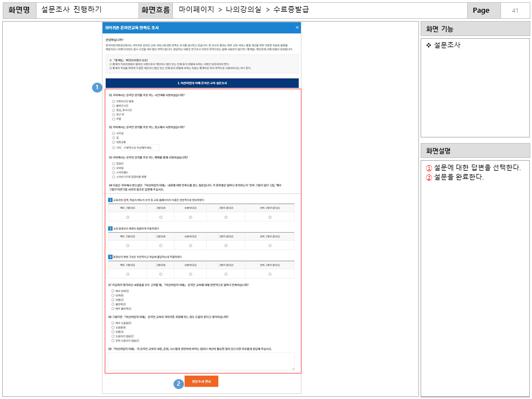Viewport: 532px width, 399px height.
Task: Pick 전혀 그렇지 않다 for item 3
Action: pyautogui.click(x=270, y=274)
